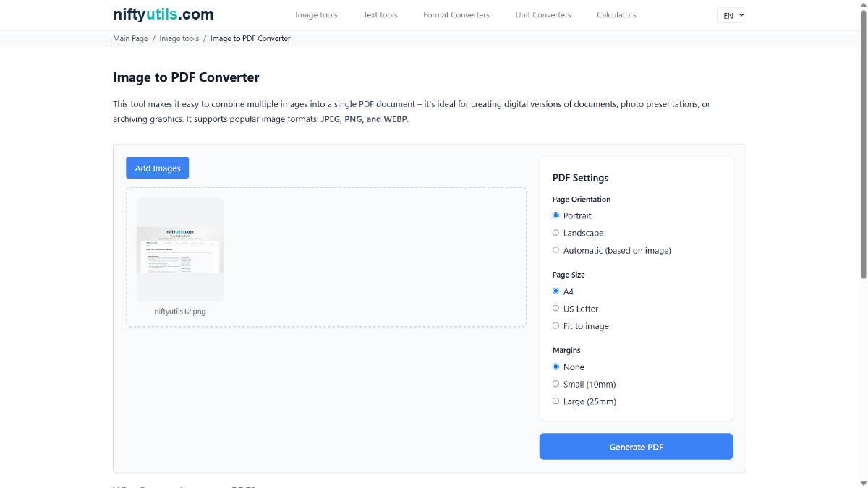The image size is (868, 488).
Task: Set margins to Small (10mm)
Action: point(556,385)
